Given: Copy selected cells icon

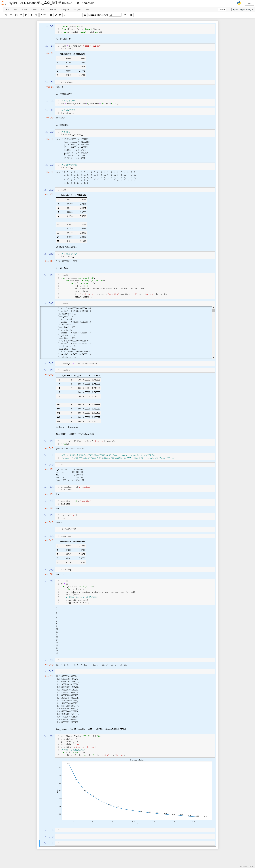Looking at the screenshot, I should coord(21,15).
